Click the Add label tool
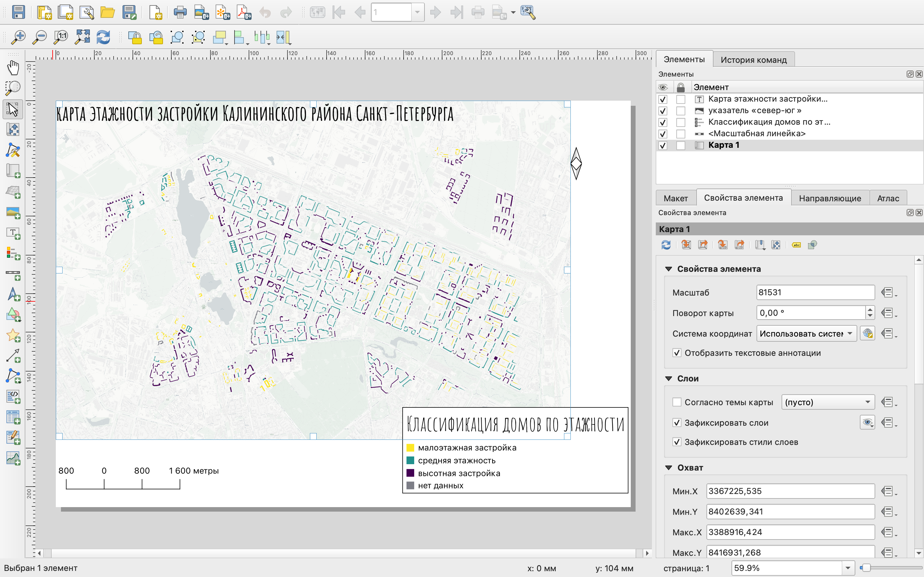924x577 pixels. coord(13,233)
